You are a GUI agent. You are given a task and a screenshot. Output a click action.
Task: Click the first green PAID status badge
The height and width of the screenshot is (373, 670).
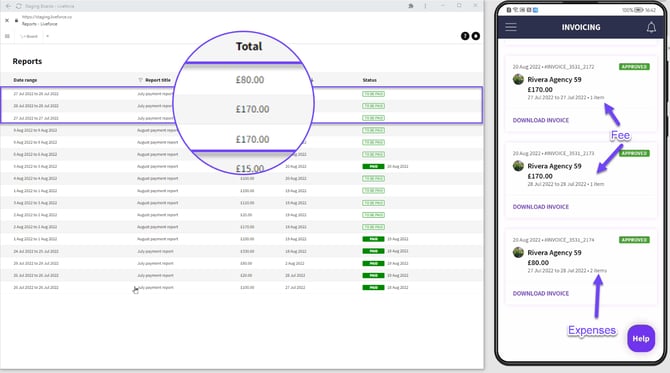point(373,166)
